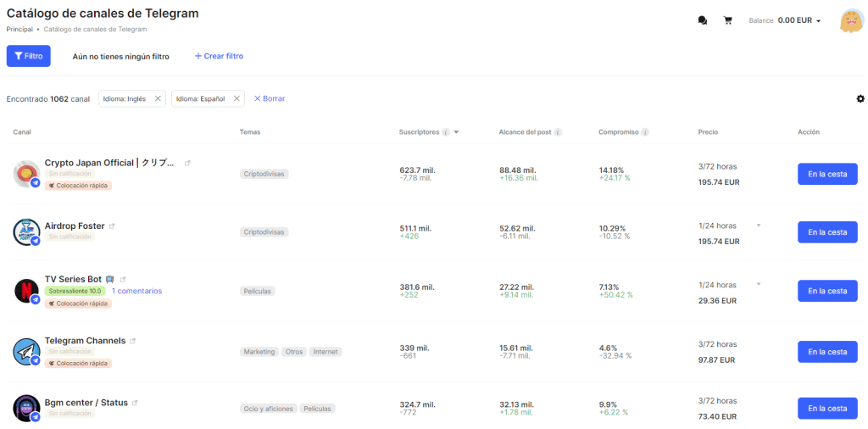The height and width of the screenshot is (429, 868).
Task: Remove the Idioma: Inglés filter chip
Action: pyautogui.click(x=158, y=98)
